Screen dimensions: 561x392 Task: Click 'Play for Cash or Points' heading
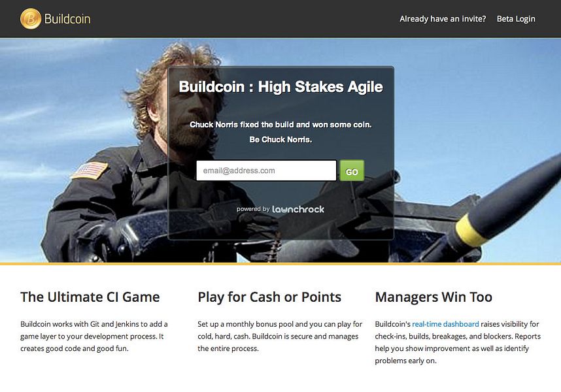[x=269, y=297]
